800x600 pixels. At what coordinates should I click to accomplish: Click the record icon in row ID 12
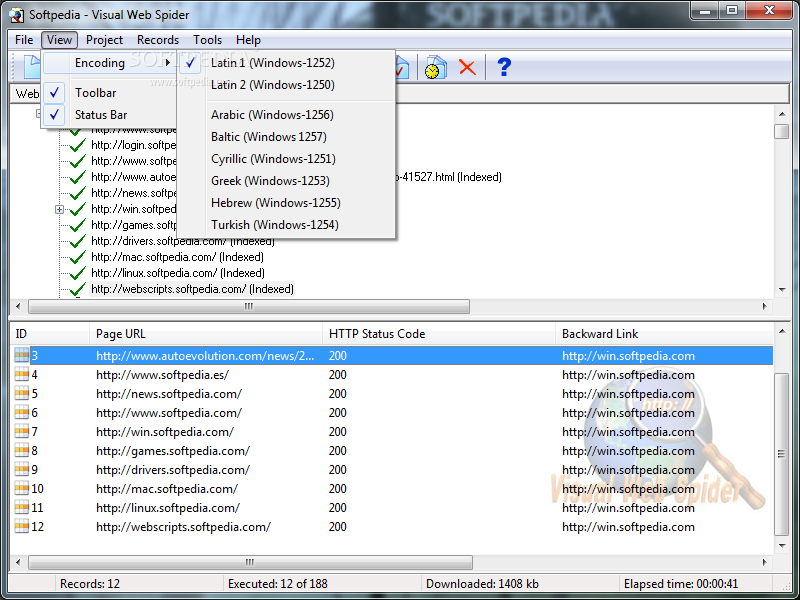click(21, 527)
